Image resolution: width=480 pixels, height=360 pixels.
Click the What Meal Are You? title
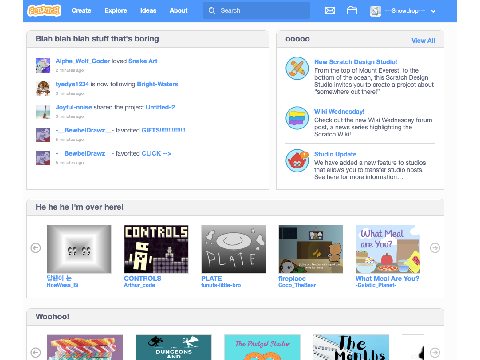pyautogui.click(x=387, y=278)
